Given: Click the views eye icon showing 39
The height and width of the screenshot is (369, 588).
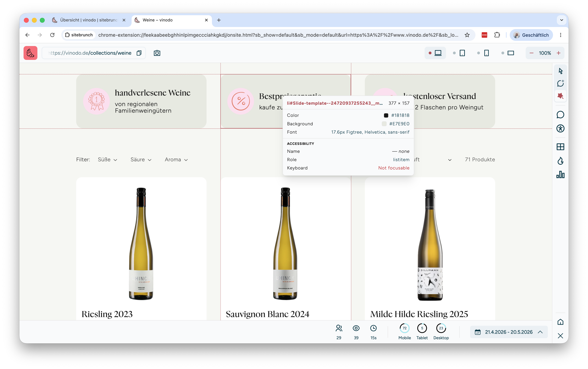Looking at the screenshot, I should coord(356,328).
